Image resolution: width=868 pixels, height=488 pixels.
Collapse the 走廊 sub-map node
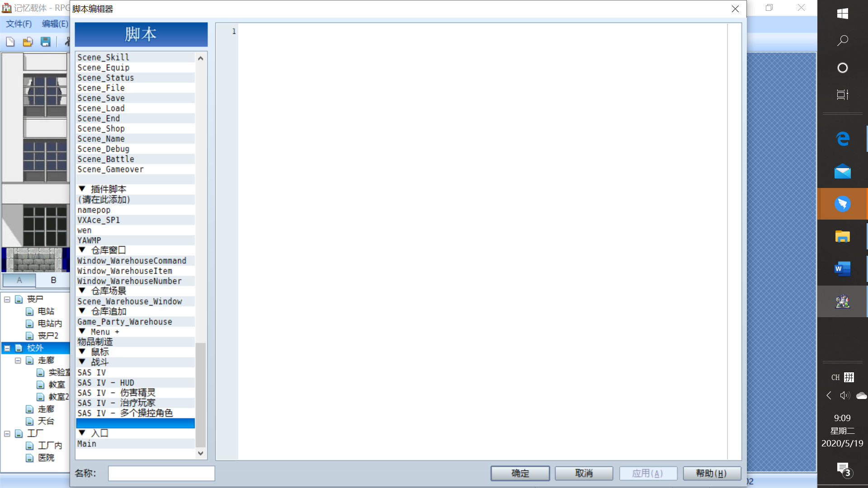coord(18,360)
